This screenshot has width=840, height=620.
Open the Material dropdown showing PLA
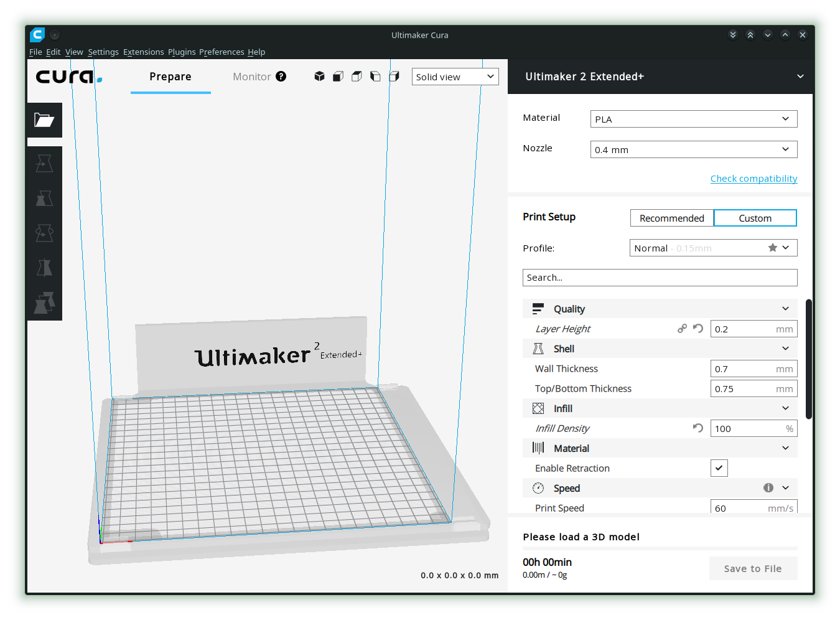tap(693, 119)
